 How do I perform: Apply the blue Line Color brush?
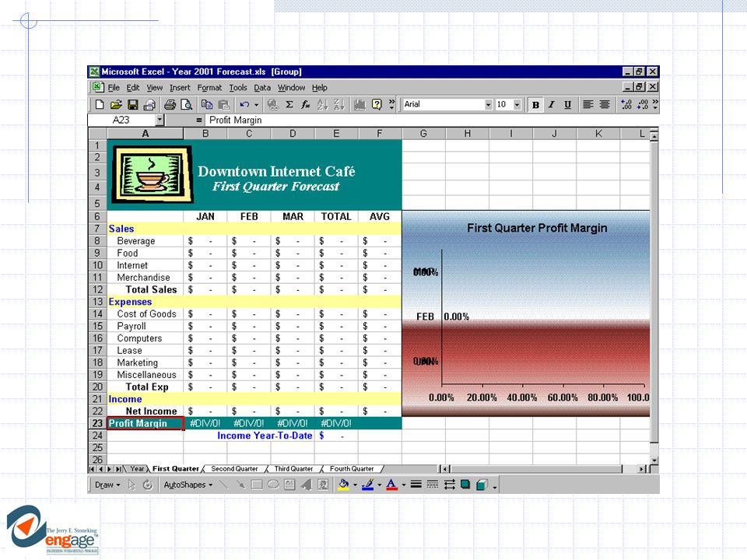[x=367, y=485]
